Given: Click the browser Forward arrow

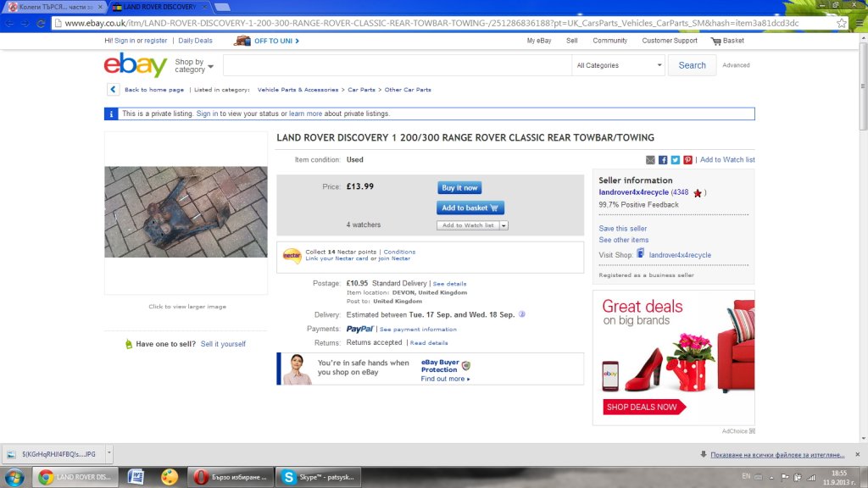Looking at the screenshot, I should pos(25,23).
